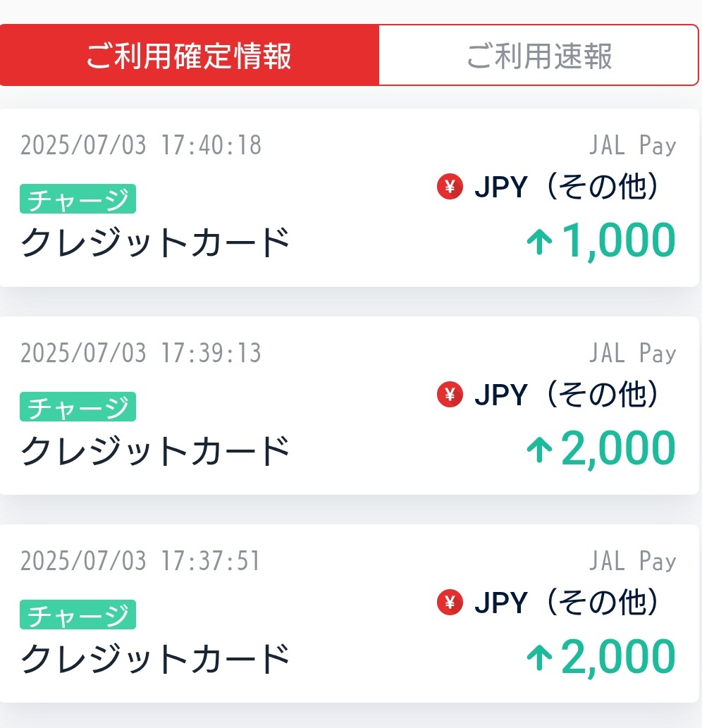
Task: Tap the 1,000 amount in the first card
Action: (618, 241)
